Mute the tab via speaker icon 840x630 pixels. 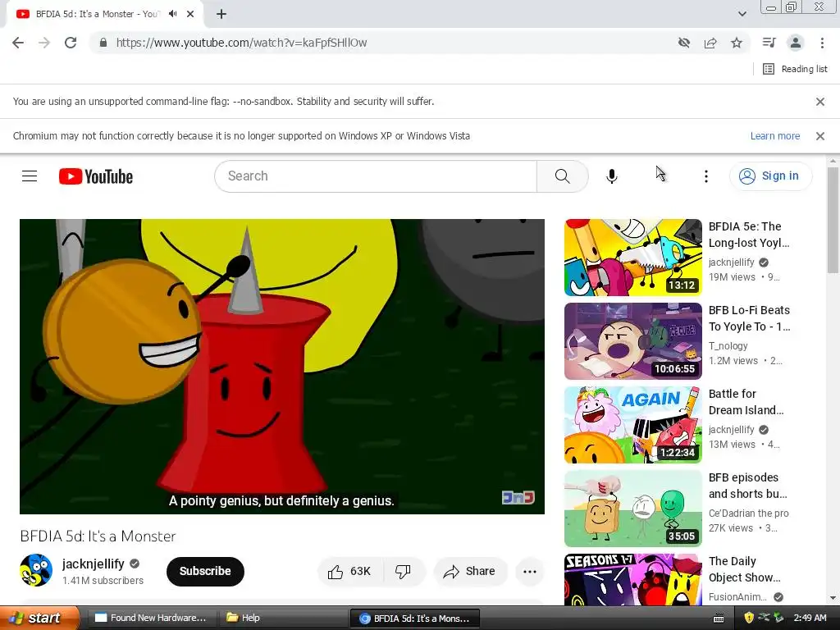(172, 14)
